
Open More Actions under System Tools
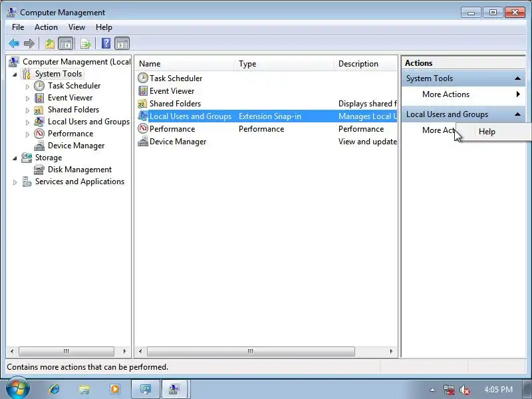[x=464, y=94]
